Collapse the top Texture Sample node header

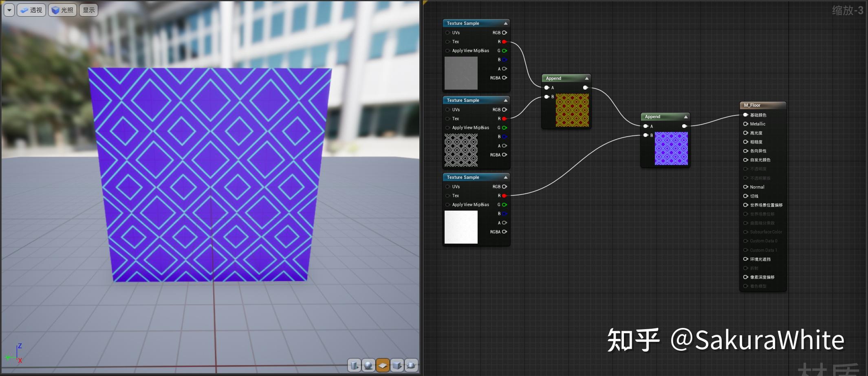(x=505, y=23)
